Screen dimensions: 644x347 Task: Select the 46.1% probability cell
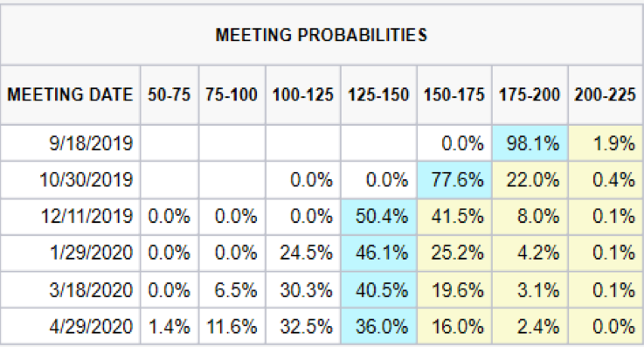[378, 253]
